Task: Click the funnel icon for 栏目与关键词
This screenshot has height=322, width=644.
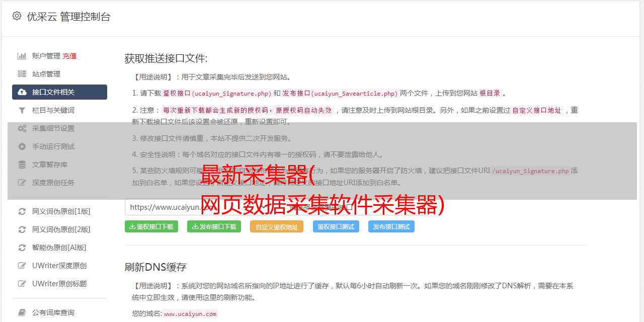Action: pos(22,110)
